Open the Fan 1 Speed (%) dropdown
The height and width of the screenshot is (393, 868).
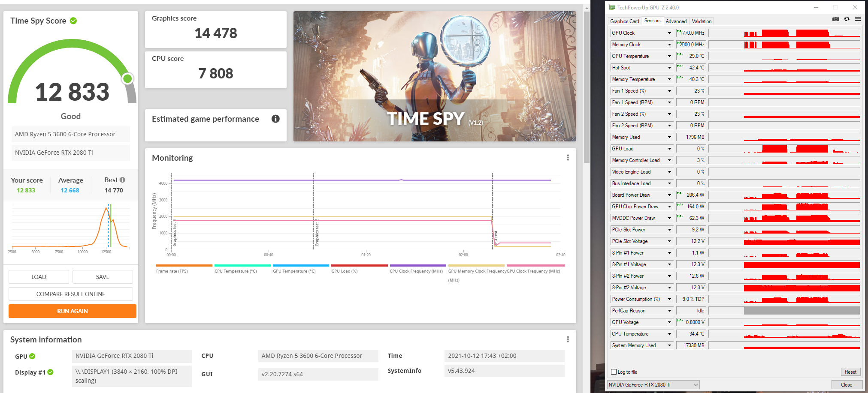pyautogui.click(x=669, y=91)
